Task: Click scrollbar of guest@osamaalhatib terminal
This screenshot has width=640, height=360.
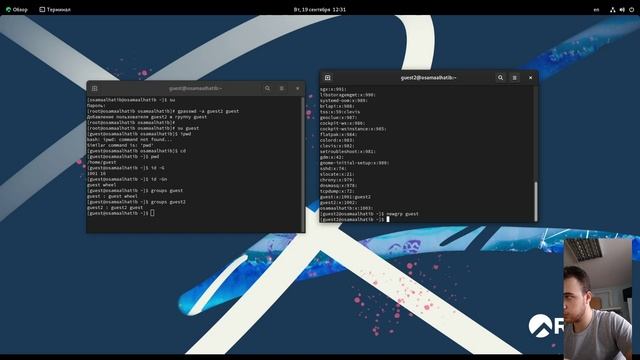Action: (303, 163)
